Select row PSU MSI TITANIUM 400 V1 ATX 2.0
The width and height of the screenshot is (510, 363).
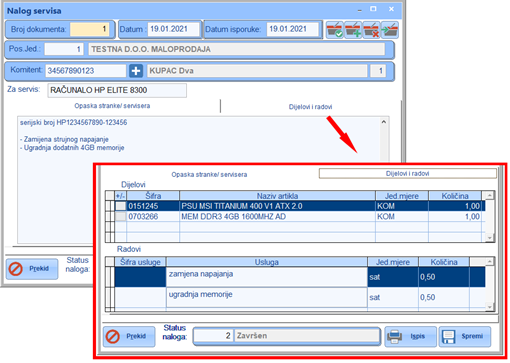click(300, 206)
